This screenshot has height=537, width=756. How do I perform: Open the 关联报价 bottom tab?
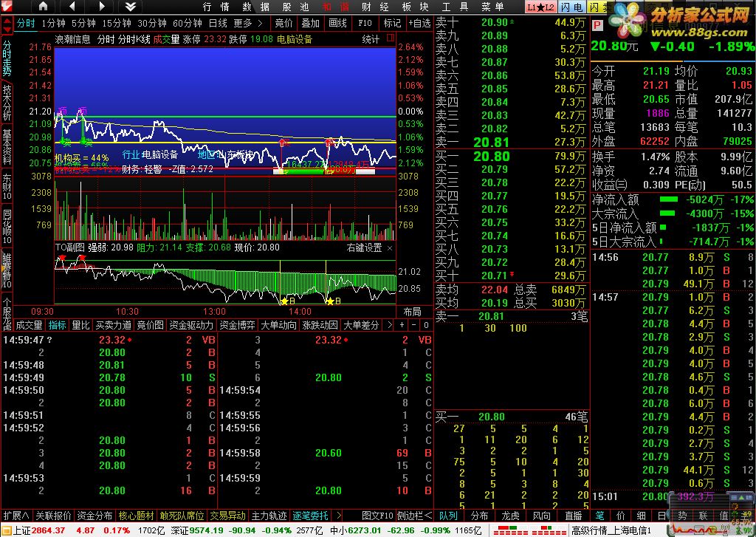tap(53, 516)
